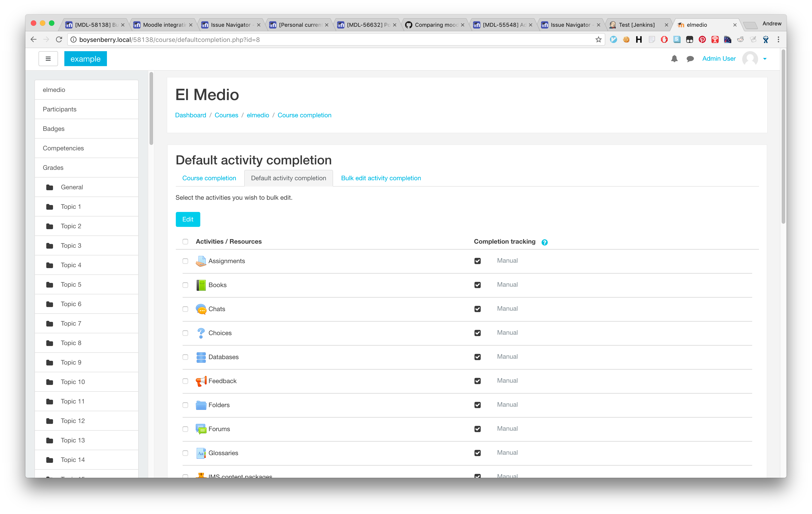The height and width of the screenshot is (514, 812).
Task: Click the site info icon in address bar
Action: (x=73, y=39)
